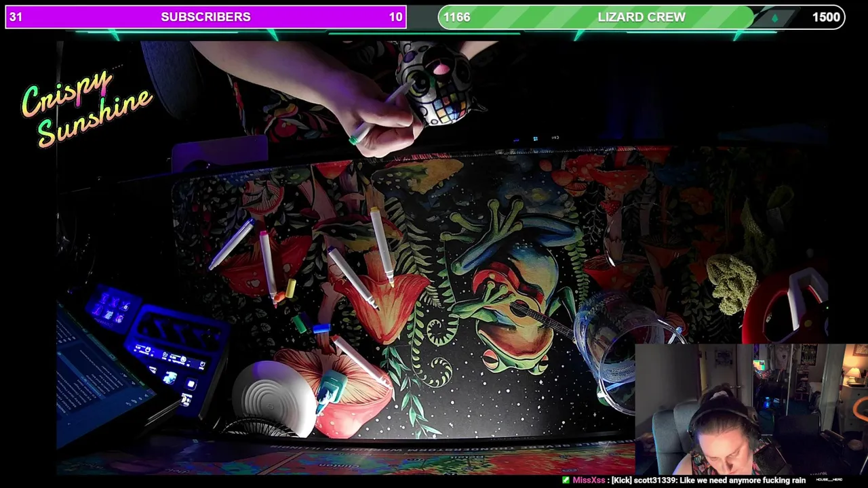Click the MissXss username in chat ticker

tap(589, 480)
